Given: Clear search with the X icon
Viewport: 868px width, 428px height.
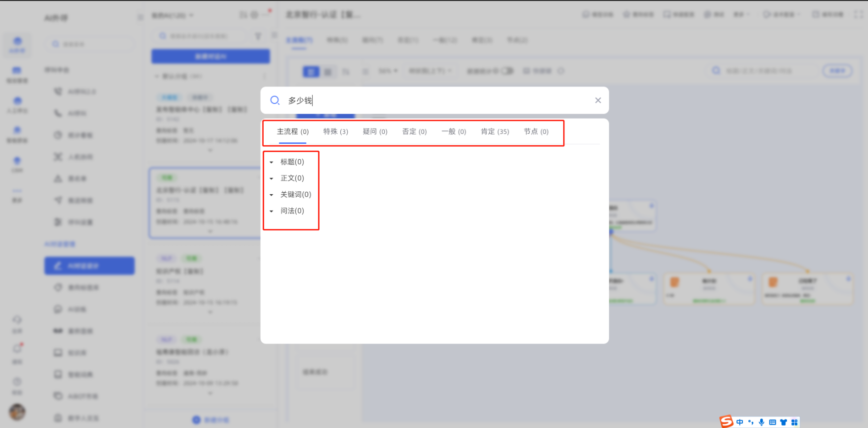Looking at the screenshot, I should 598,100.
